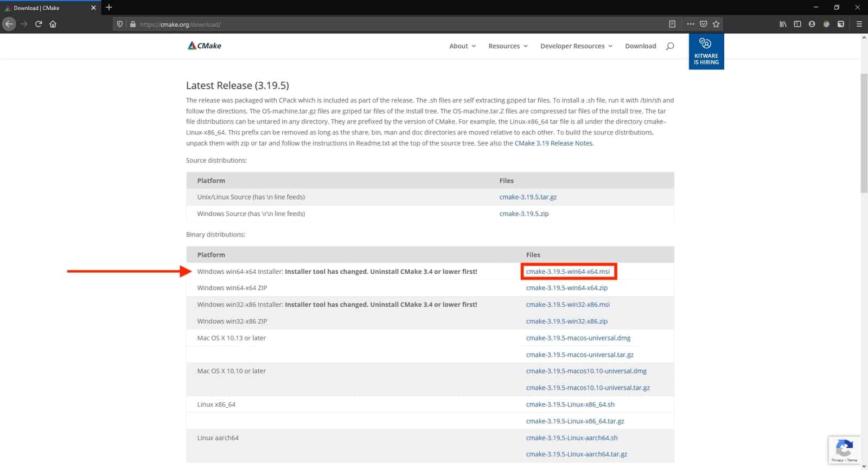
Task: Download cmake-3.19.5-win32-x86.msi
Action: coord(568,305)
